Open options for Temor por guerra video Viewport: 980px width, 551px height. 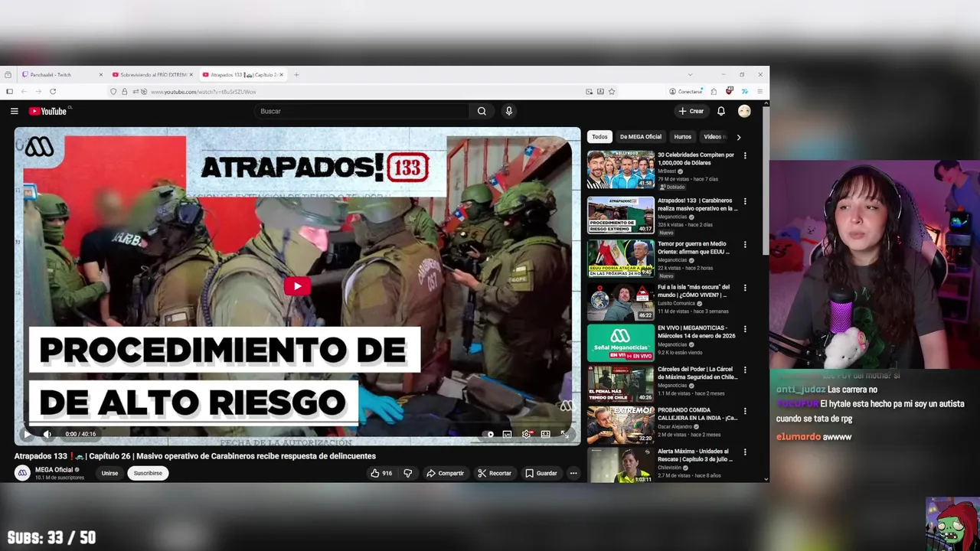coord(745,244)
